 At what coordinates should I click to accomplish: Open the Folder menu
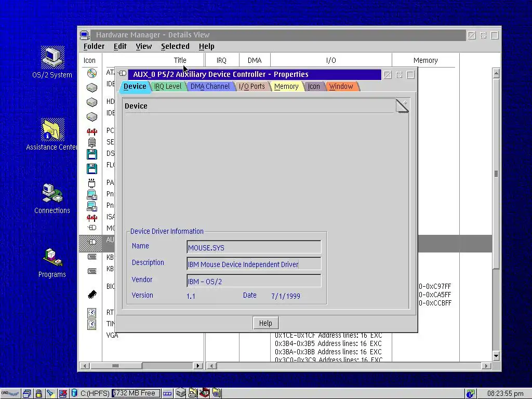point(94,46)
